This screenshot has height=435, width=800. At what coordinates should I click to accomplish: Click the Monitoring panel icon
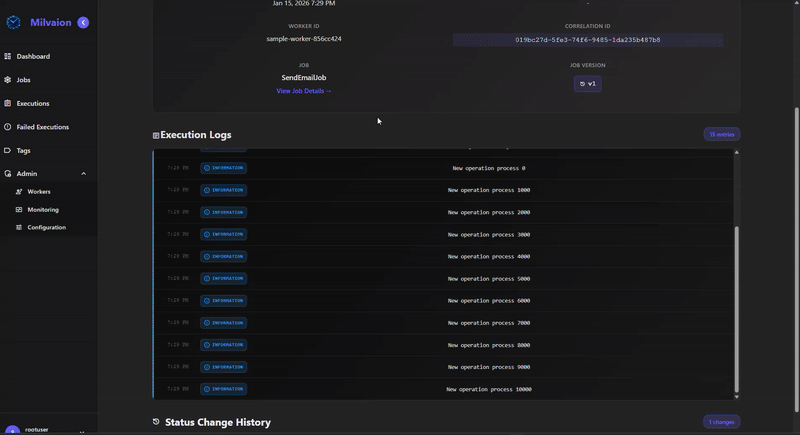point(19,210)
